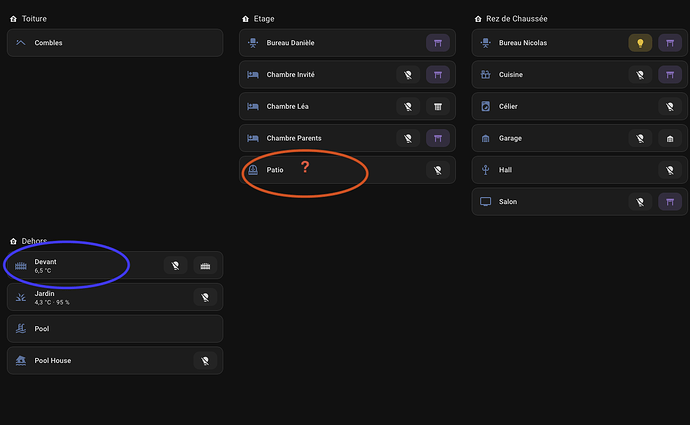Click the Hall motion sensor icon
The height and width of the screenshot is (425, 690).
coord(669,171)
